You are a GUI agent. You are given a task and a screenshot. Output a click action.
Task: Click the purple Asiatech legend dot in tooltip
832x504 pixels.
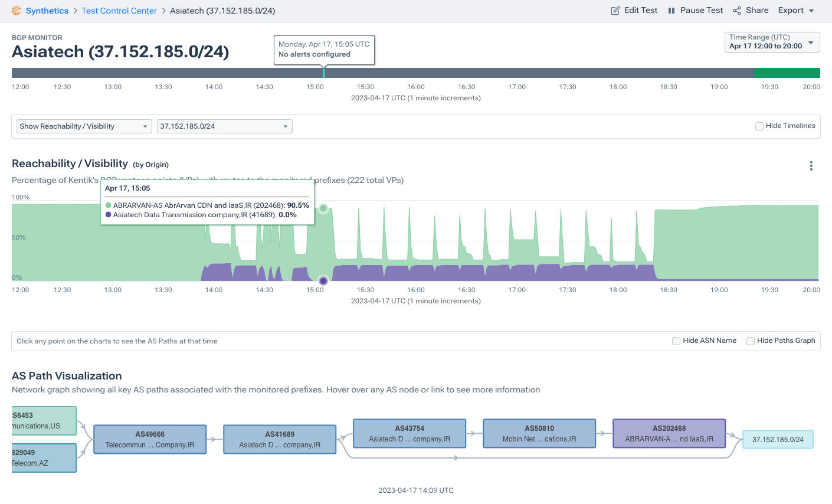point(108,215)
